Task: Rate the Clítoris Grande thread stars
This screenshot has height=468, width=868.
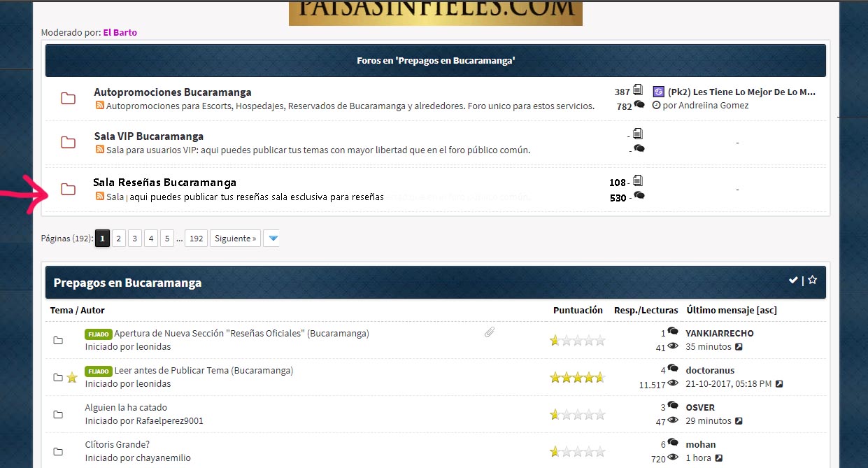Action: click(577, 452)
